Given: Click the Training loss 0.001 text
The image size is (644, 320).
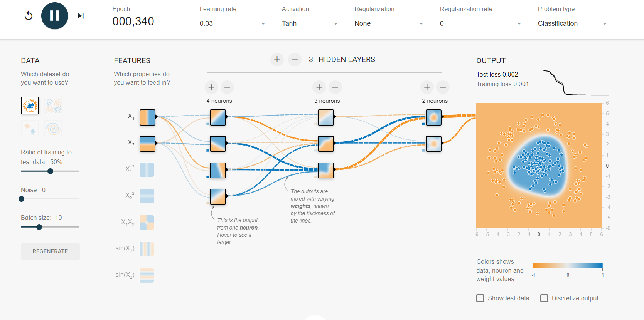Looking at the screenshot, I should (502, 84).
